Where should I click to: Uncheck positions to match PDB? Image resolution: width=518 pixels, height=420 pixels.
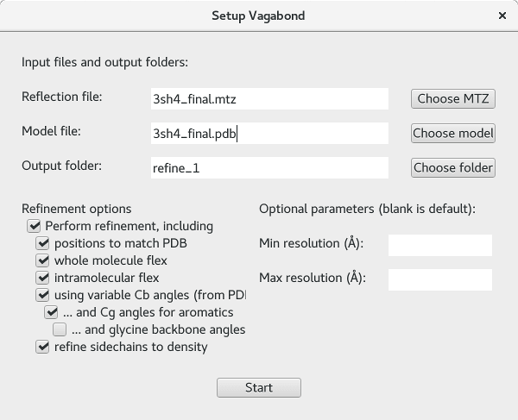(42, 243)
